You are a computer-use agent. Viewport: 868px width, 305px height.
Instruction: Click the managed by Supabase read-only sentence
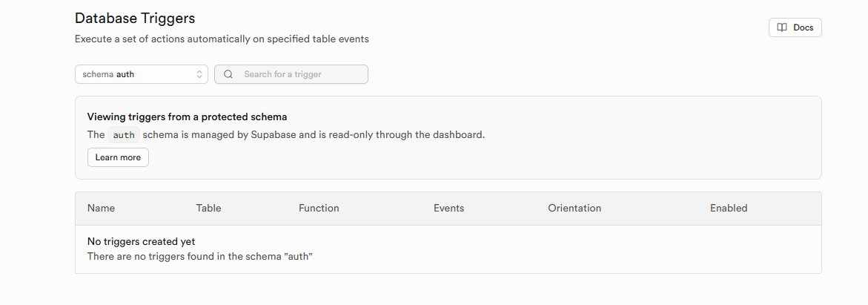(x=286, y=135)
